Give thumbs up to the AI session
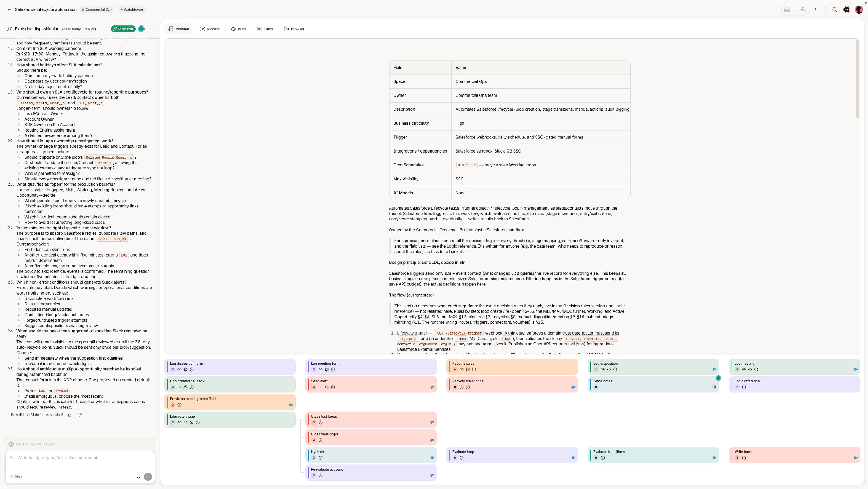Image resolution: width=868 pixels, height=489 pixels. click(x=69, y=415)
